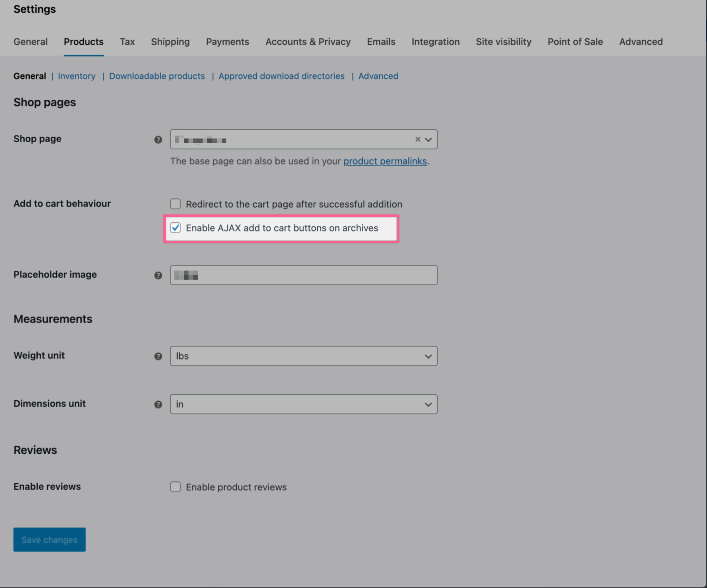Viewport: 707px width, 588px height.
Task: Click the Weight unit help icon
Action: pyautogui.click(x=158, y=356)
